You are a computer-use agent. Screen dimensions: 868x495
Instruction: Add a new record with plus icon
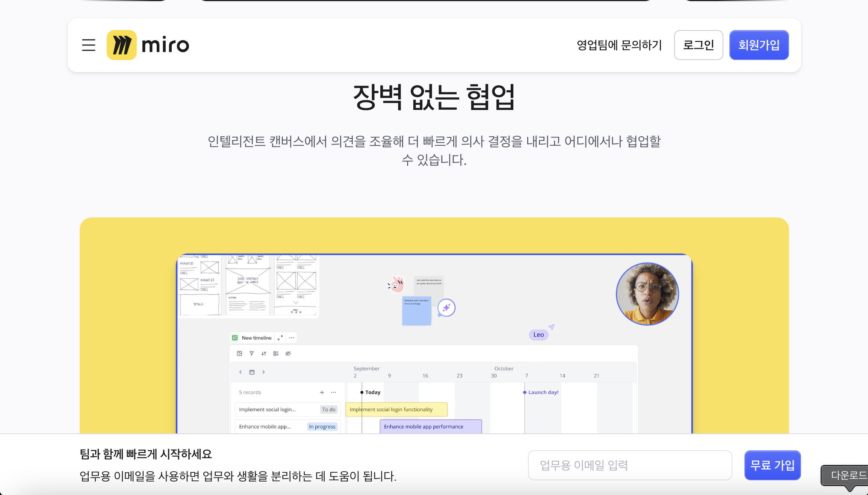[322, 392]
